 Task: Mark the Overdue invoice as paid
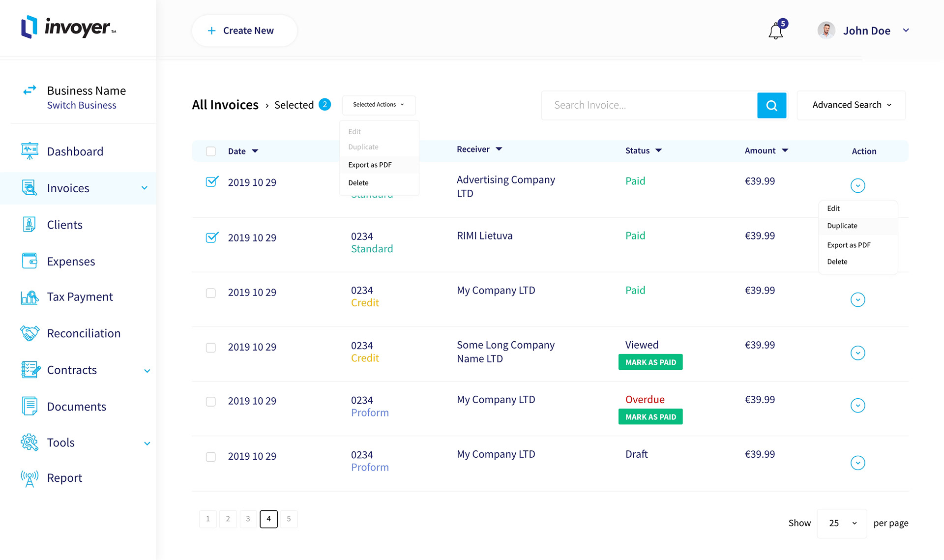pyautogui.click(x=650, y=417)
